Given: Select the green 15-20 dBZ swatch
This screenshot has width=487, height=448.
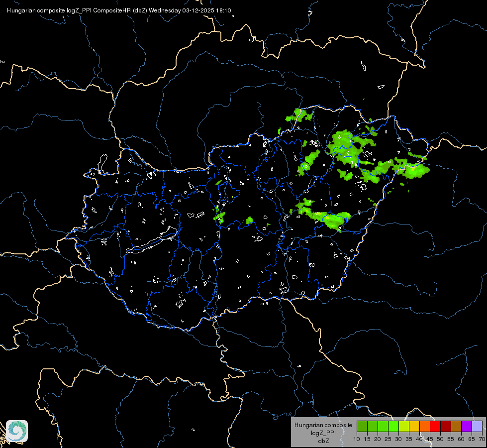Looking at the screenshot, I should [373, 427].
